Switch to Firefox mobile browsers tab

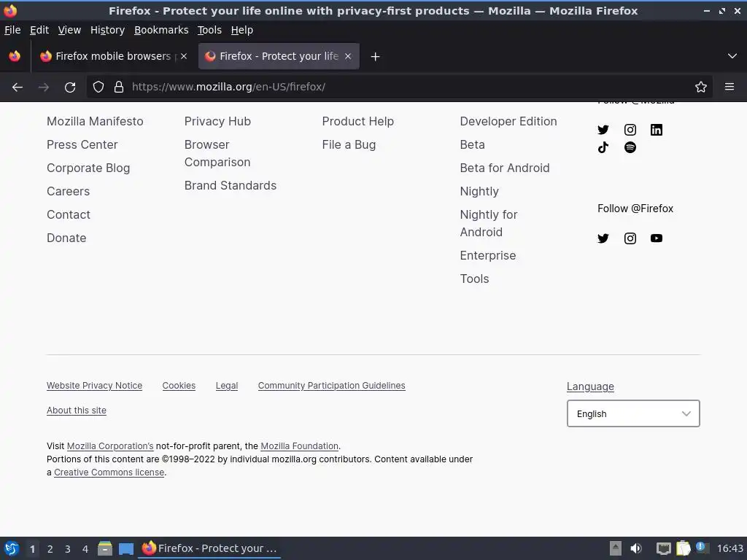click(x=113, y=56)
